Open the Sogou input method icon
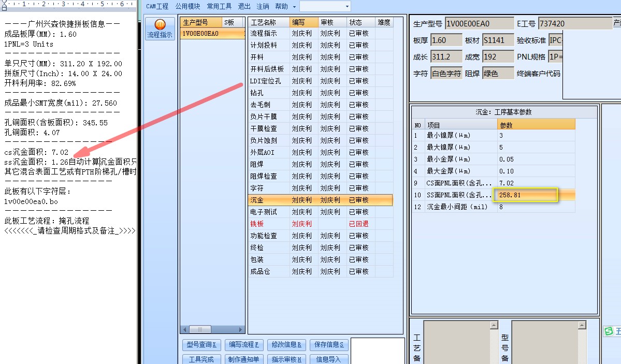Image resolution: width=621 pixels, height=364 pixels. 609,331
